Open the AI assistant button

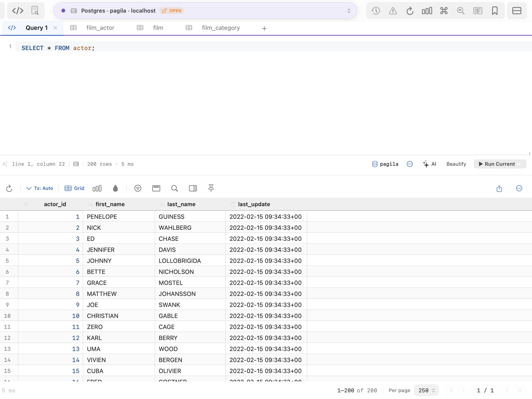pyautogui.click(x=429, y=164)
